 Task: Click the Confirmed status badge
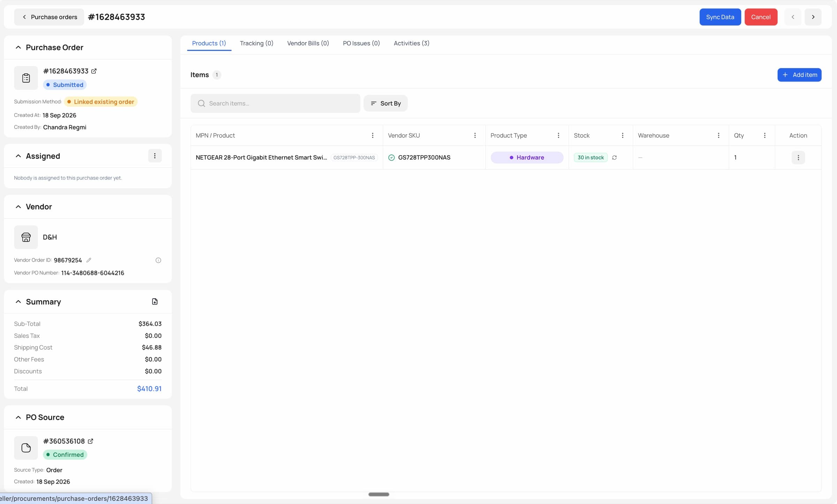pyautogui.click(x=65, y=455)
